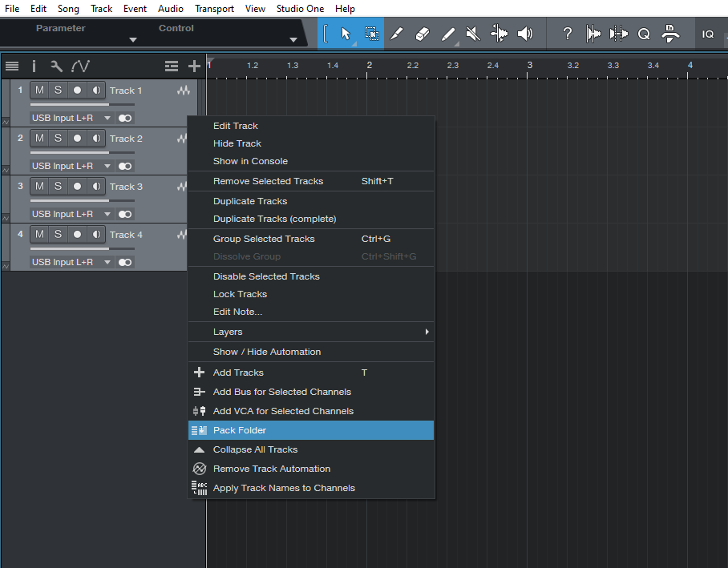Click the Add Tracks plus icon in header
Image resolution: width=728 pixels, height=568 pixels.
pos(194,66)
